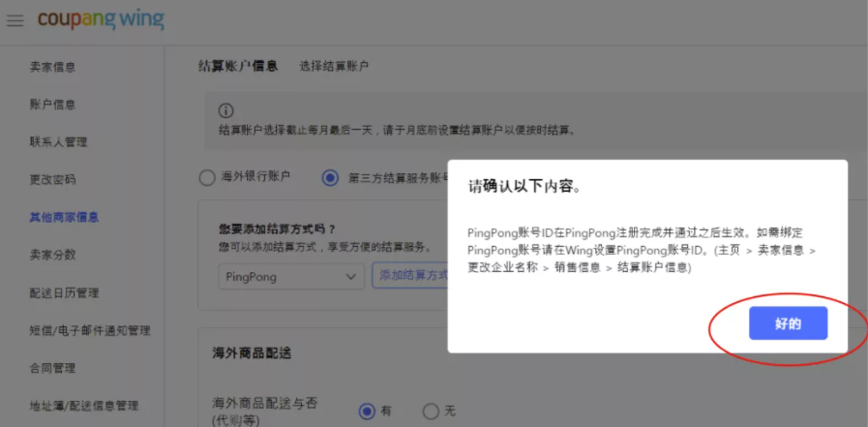Viewport: 868px width, 427px height.
Task: Select the 海外银行账户 radio button
Action: [206, 177]
